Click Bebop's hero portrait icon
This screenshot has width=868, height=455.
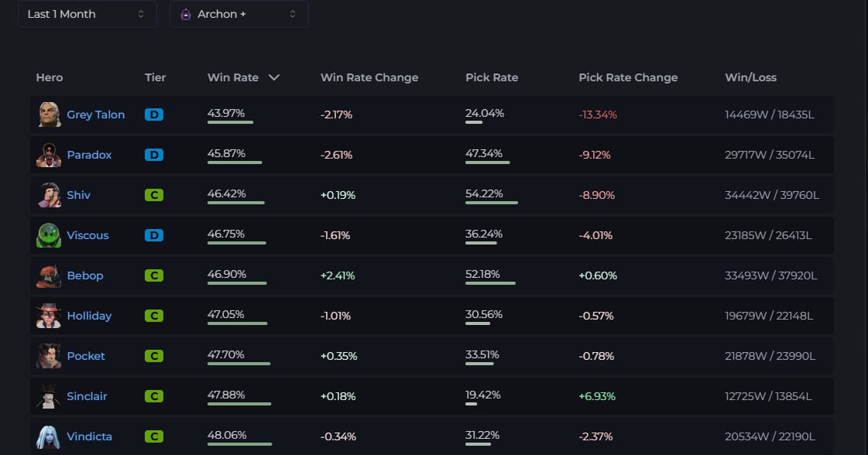click(49, 275)
